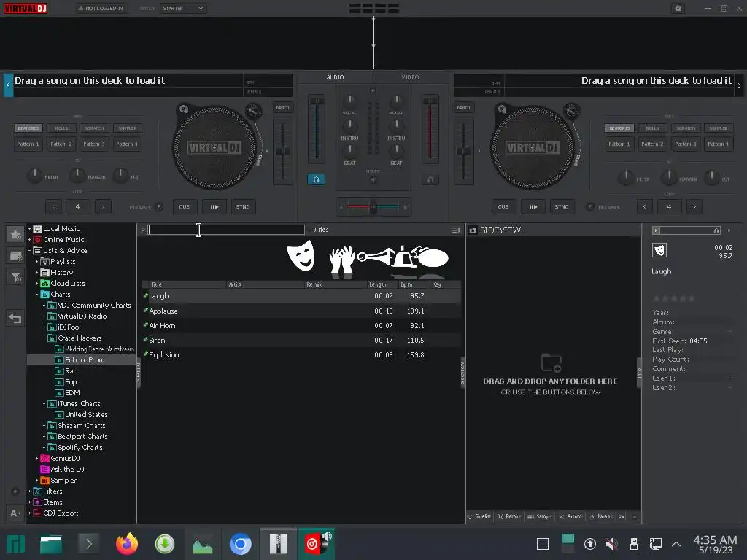The height and width of the screenshot is (560, 747).
Task: Click the filter folder funnel icon in sidebar
Action: click(x=16, y=277)
